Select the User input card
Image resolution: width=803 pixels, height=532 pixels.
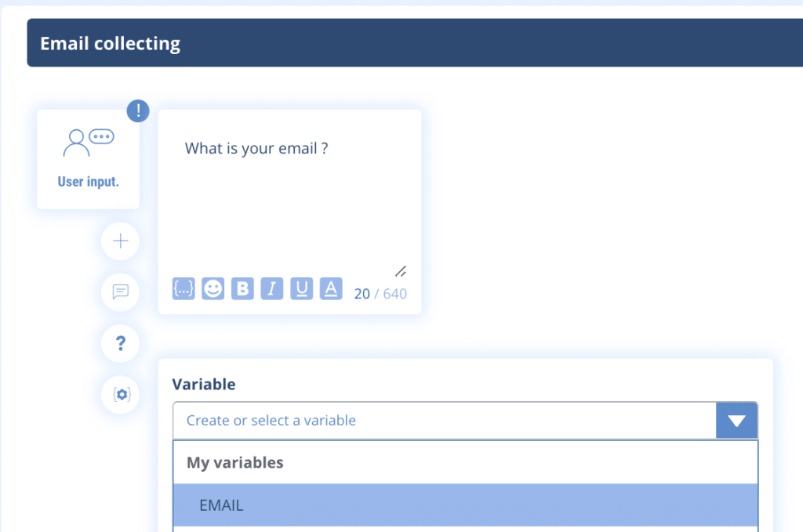click(88, 160)
